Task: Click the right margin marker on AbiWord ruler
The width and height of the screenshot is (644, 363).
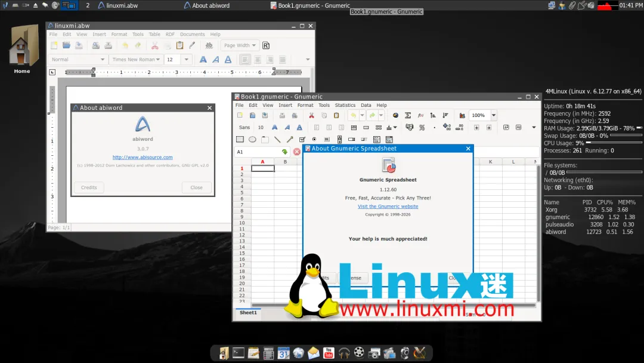Action: 274,72
